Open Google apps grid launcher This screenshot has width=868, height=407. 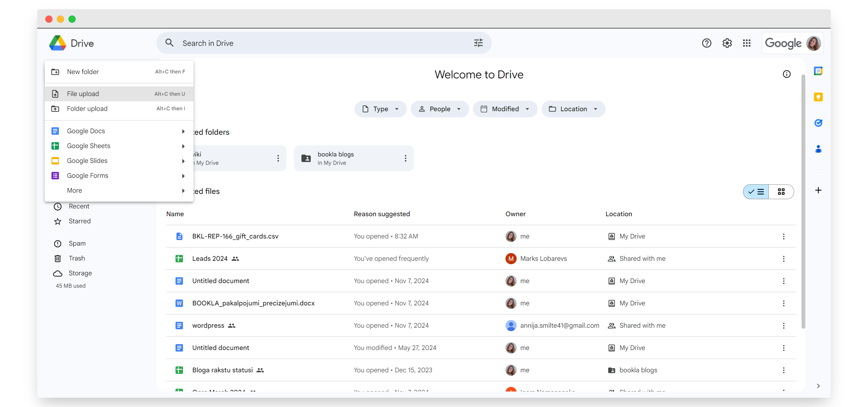[746, 43]
